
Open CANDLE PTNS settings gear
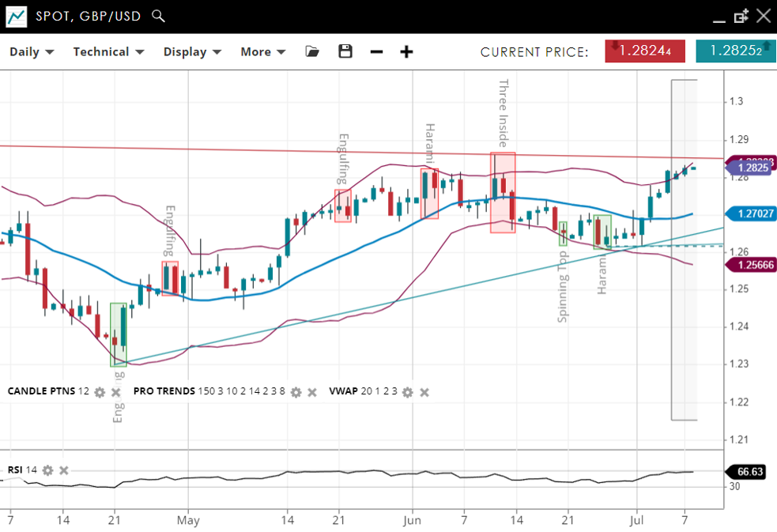click(x=100, y=391)
